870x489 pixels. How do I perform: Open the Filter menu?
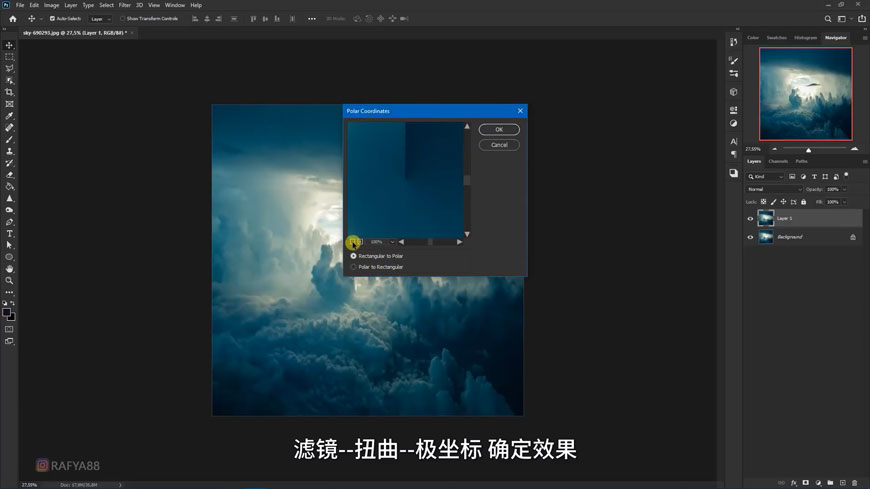tap(125, 5)
